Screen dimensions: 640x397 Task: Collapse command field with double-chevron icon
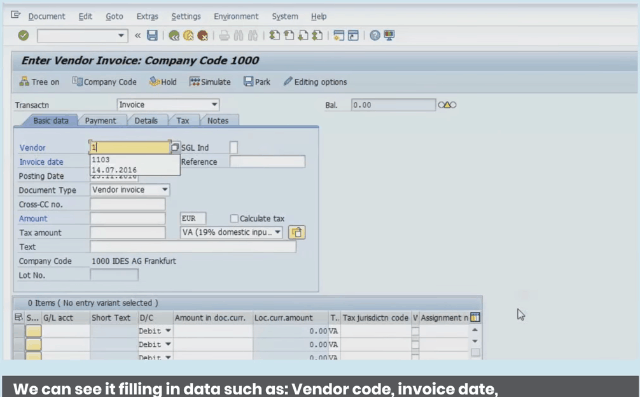pos(138,35)
